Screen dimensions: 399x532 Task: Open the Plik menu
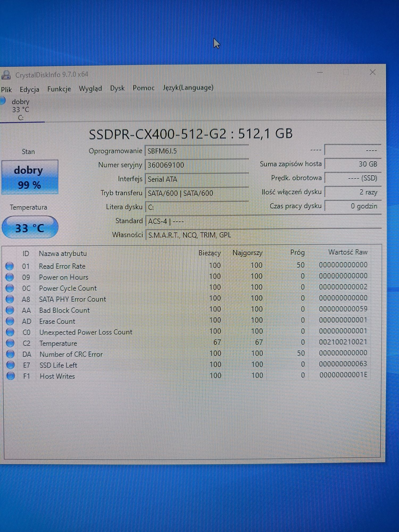coord(6,90)
